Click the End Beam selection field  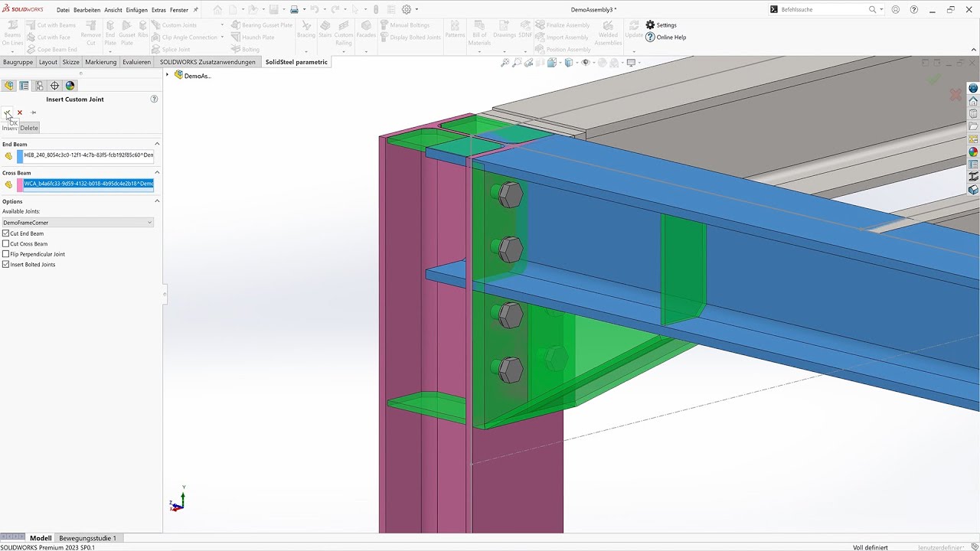click(x=88, y=155)
